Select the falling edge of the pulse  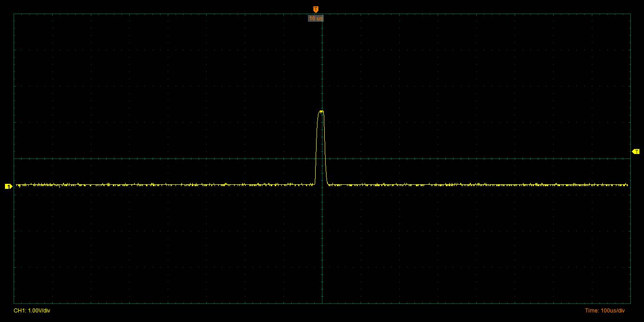click(325, 149)
